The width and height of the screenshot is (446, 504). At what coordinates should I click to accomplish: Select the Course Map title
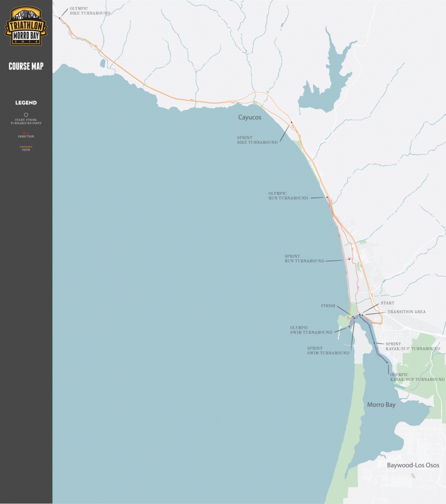[x=26, y=66]
